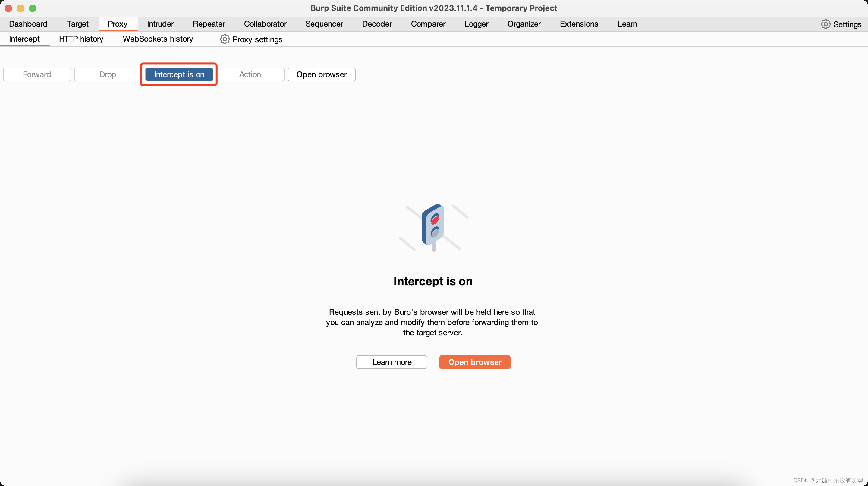Switch to the HTTP history tab
Screen dimensions: 868x486
click(81, 39)
